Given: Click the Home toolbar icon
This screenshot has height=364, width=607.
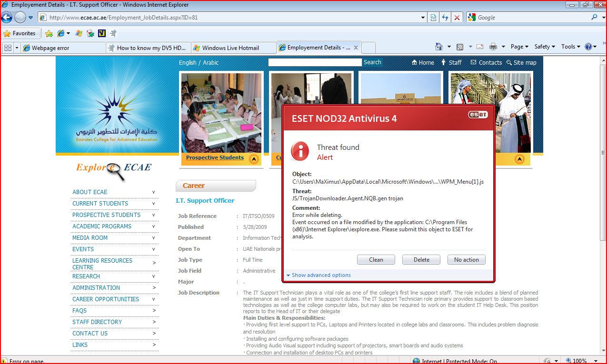Looking at the screenshot, I should point(439,47).
